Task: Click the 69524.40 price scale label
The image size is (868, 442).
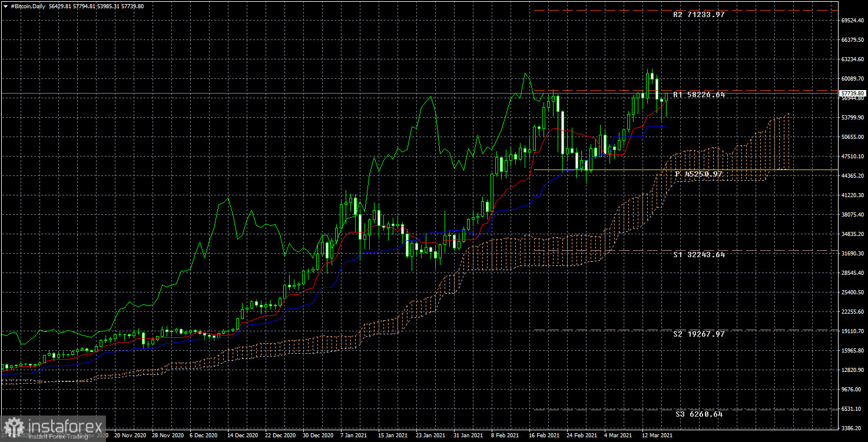Action: coord(852,21)
